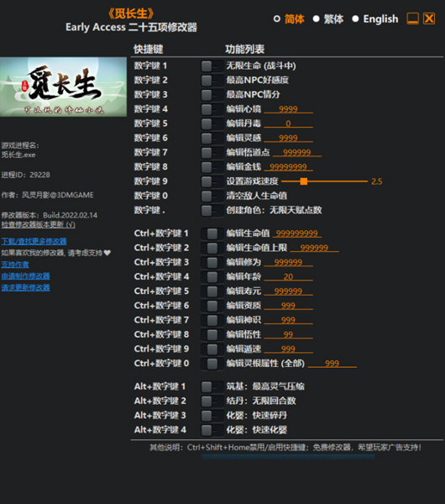The height and width of the screenshot is (504, 445).
Task: Enable 编辑灵根属性 (全部) toggle
Action: [x=212, y=364]
